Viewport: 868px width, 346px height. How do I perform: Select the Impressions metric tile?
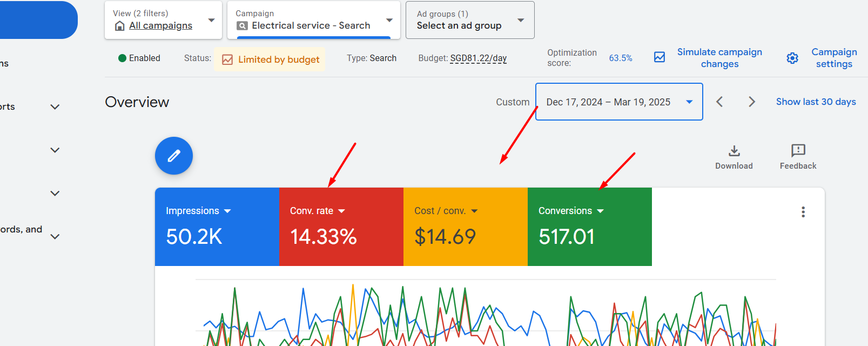tap(217, 227)
